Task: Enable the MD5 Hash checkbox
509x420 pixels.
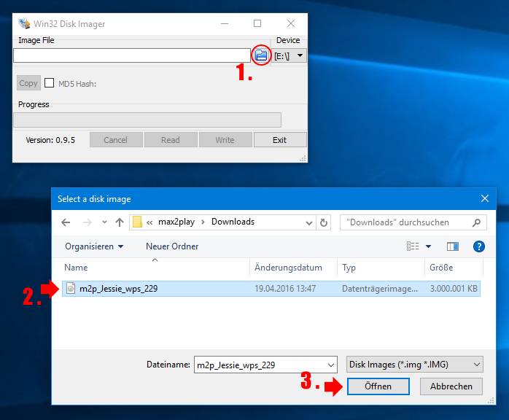Action: [x=49, y=83]
